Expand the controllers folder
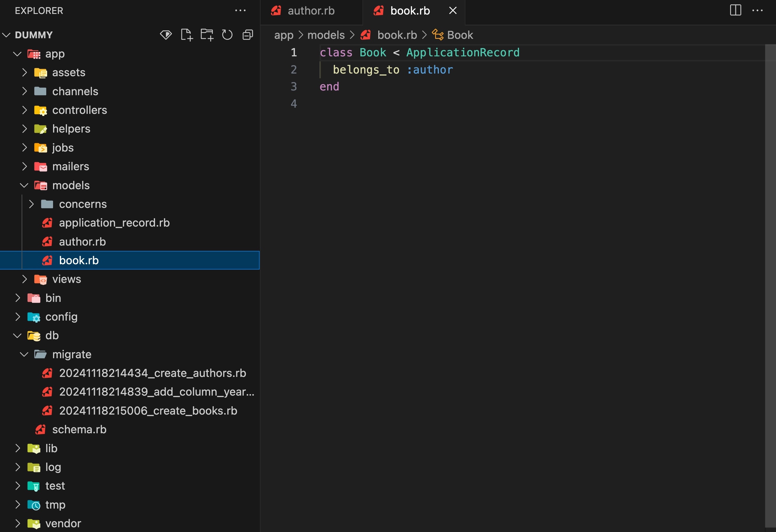This screenshot has width=776, height=532. click(79, 110)
